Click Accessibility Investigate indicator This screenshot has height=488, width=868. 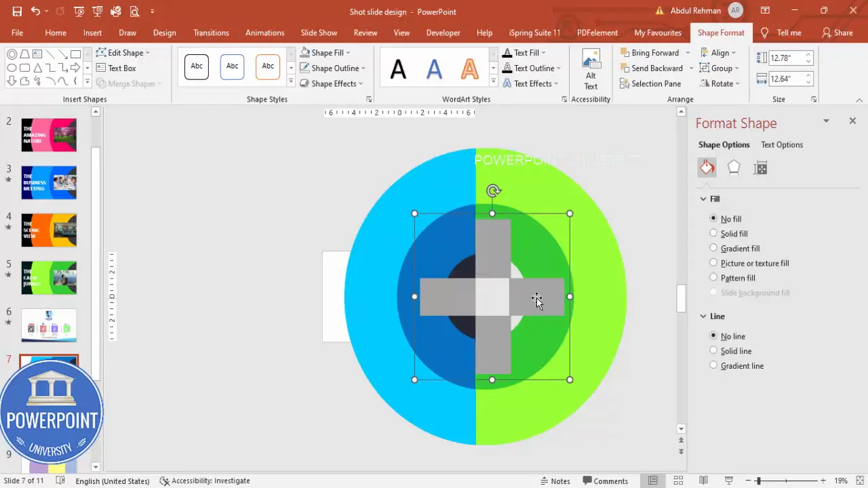pyautogui.click(x=205, y=481)
